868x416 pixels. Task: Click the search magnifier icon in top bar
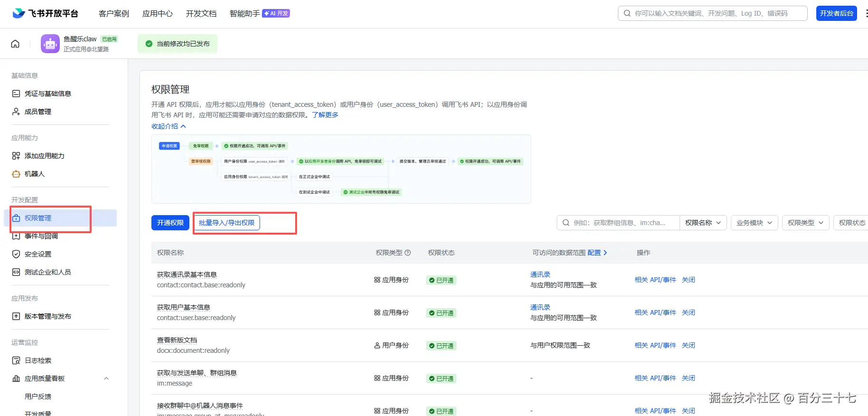627,13
